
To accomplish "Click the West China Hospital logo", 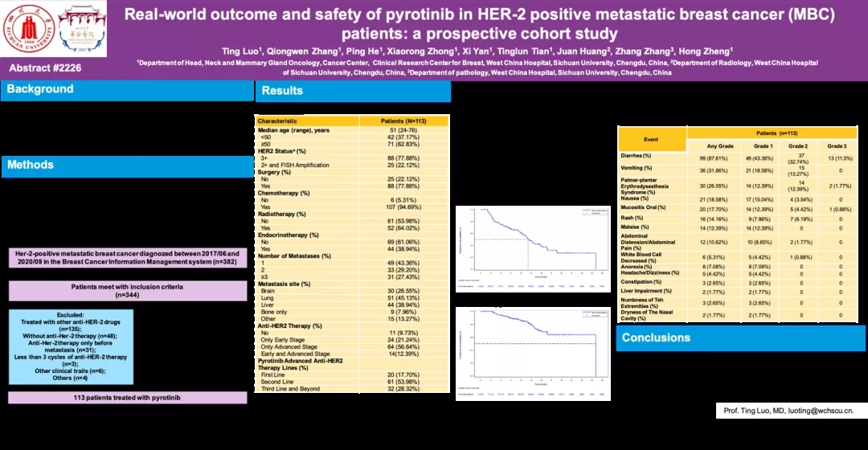I will (x=78, y=27).
